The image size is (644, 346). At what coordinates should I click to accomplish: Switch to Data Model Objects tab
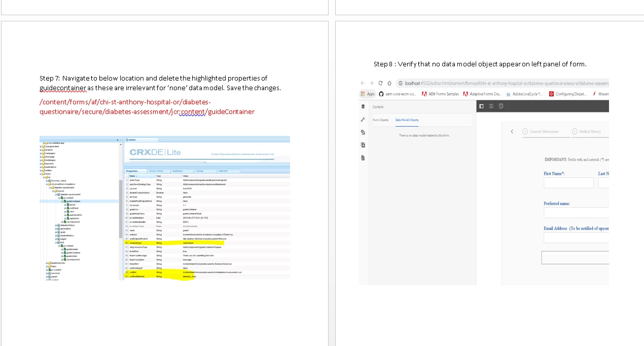407,120
